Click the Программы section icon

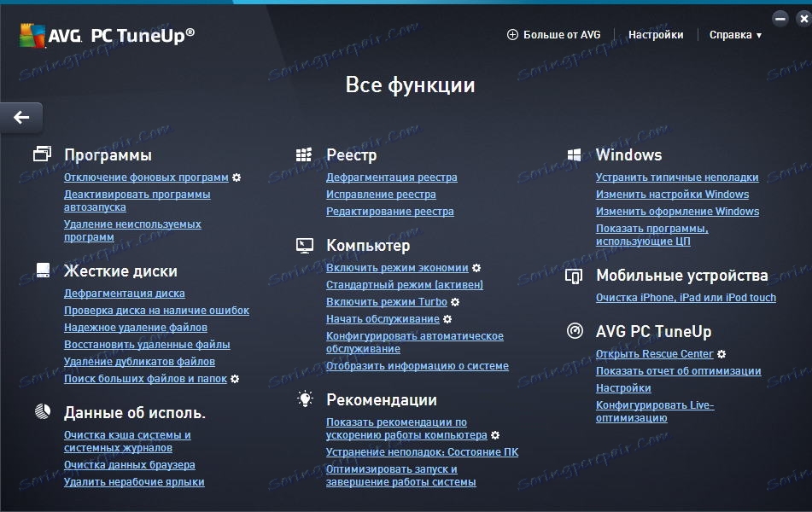pyautogui.click(x=43, y=154)
